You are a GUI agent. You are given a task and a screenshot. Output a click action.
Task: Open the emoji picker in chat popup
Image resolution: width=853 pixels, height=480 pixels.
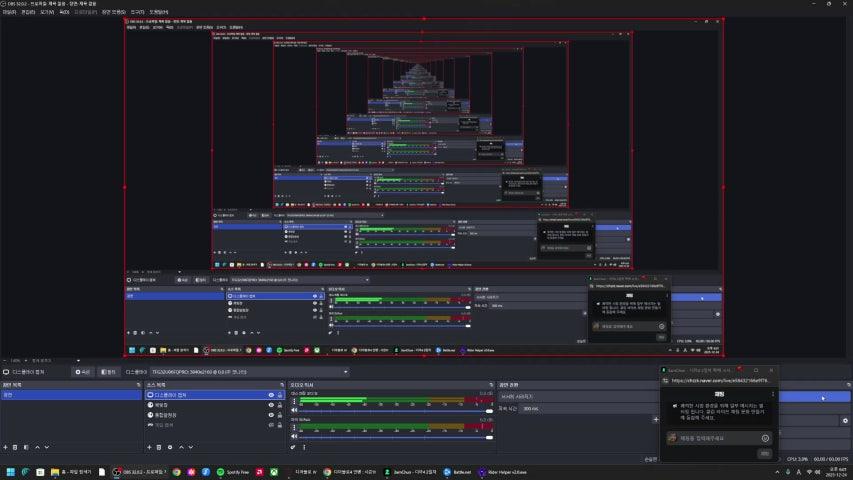765,438
